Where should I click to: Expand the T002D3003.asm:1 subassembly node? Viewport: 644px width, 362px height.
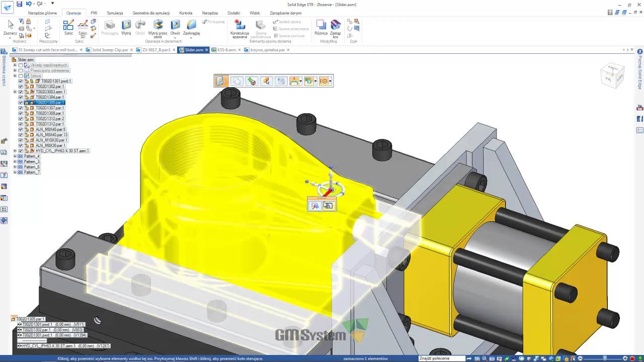tap(15, 92)
